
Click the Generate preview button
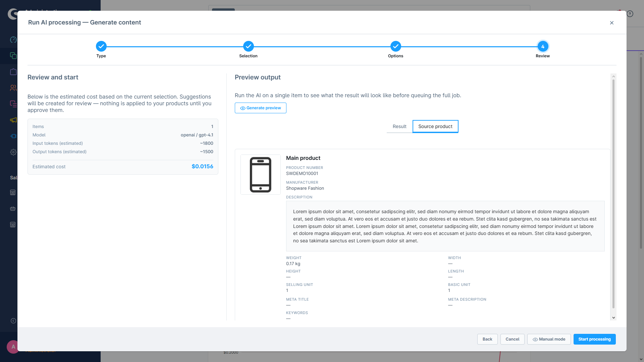pyautogui.click(x=261, y=108)
